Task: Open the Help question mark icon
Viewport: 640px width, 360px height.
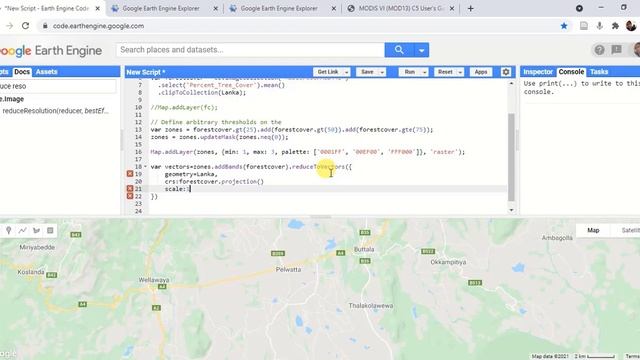Action: 599,50
